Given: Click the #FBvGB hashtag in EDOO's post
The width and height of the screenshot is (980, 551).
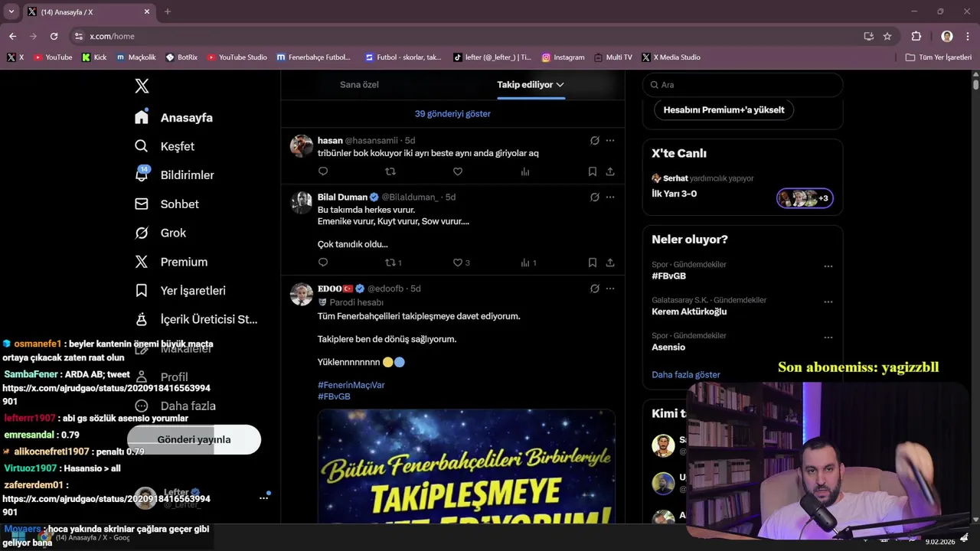Looking at the screenshot, I should (334, 396).
